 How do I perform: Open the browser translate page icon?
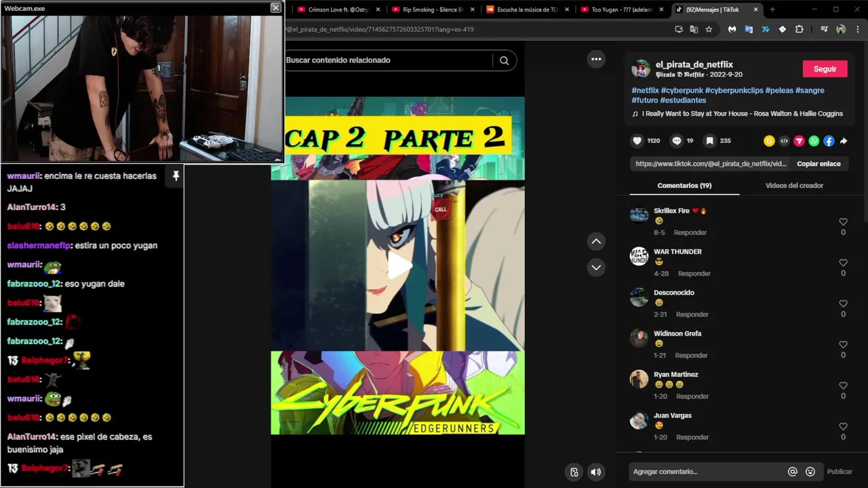694,29
